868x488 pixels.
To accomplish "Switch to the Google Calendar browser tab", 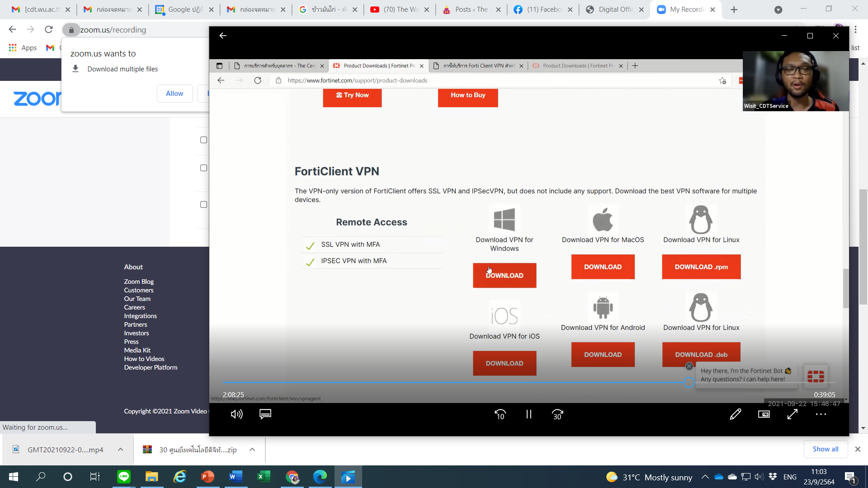I will point(185,9).
